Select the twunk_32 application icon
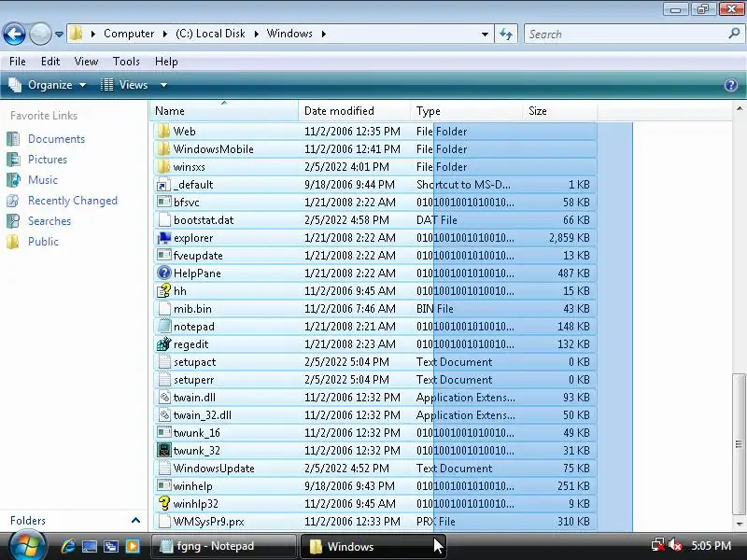Viewport: 747px width, 560px height. point(164,450)
